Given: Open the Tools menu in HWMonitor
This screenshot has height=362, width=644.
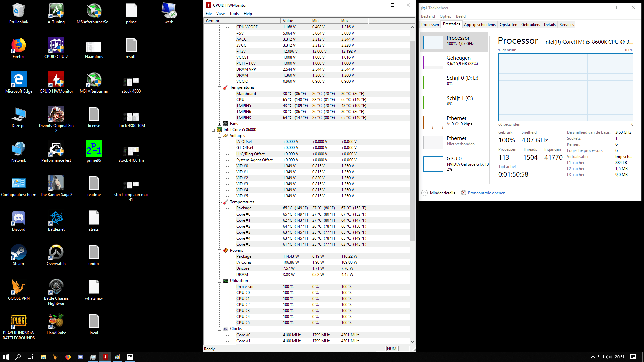Looking at the screenshot, I should (234, 14).
